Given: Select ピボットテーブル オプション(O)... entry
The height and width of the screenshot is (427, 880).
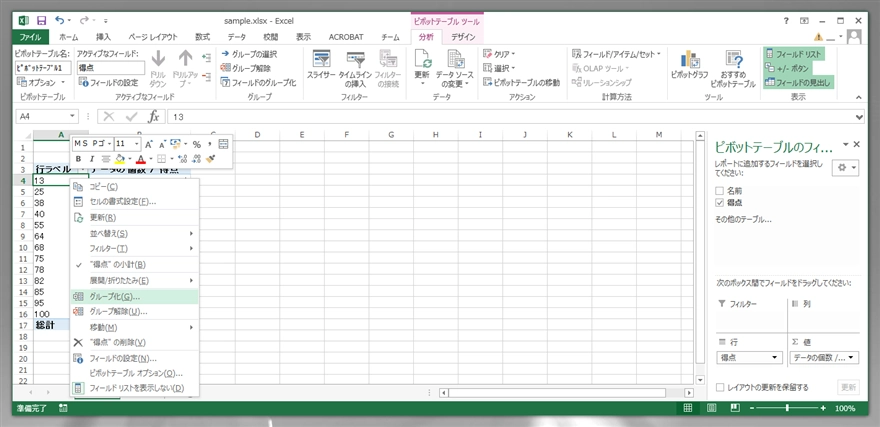Looking at the screenshot, I should (x=135, y=373).
